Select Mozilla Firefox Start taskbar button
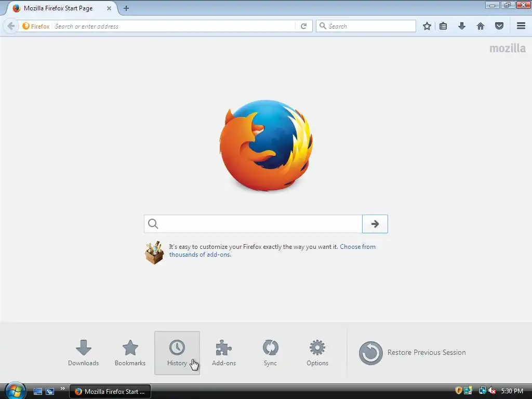Image resolution: width=532 pixels, height=399 pixels. point(110,391)
